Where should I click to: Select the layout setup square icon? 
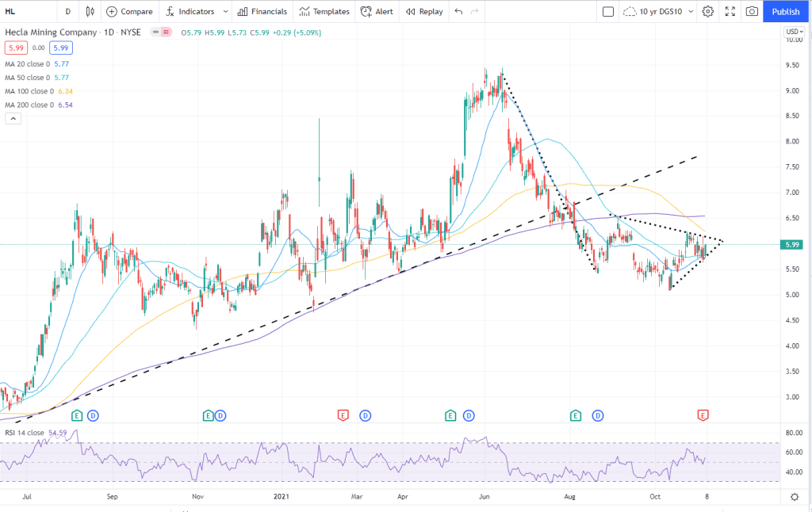608,12
